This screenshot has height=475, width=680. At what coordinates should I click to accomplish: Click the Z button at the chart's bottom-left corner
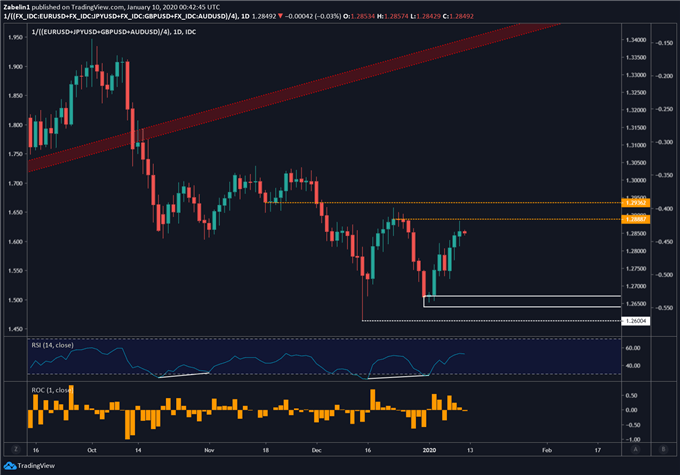coord(16,449)
